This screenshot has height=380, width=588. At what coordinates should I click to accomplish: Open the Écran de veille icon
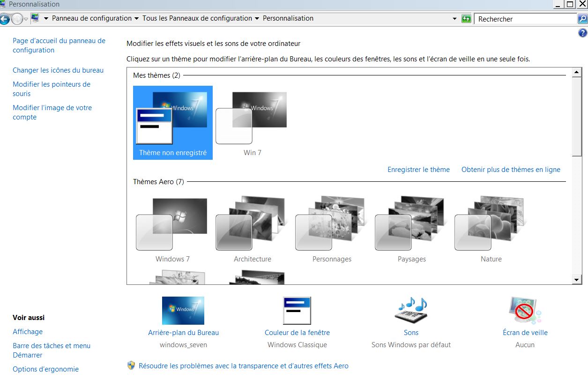(525, 311)
